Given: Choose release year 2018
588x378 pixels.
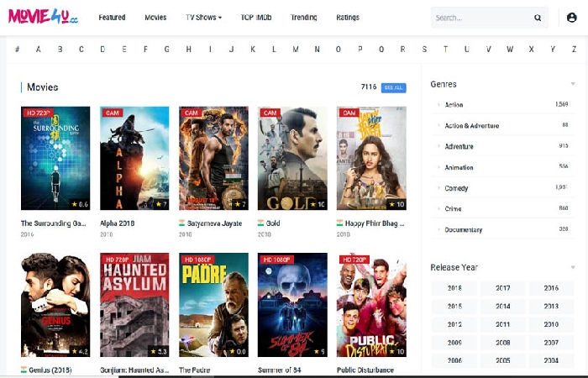Looking at the screenshot, I should pos(454,288).
